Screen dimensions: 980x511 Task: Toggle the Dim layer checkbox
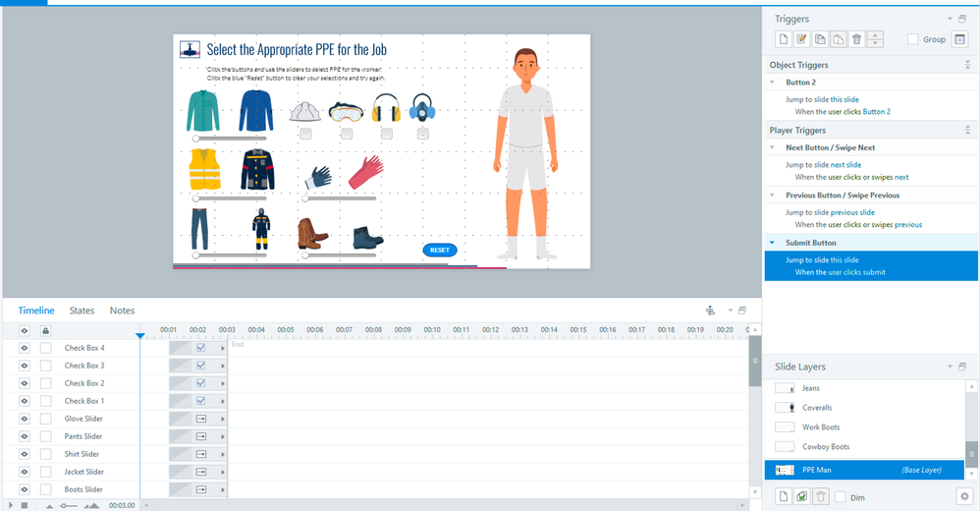(841, 497)
